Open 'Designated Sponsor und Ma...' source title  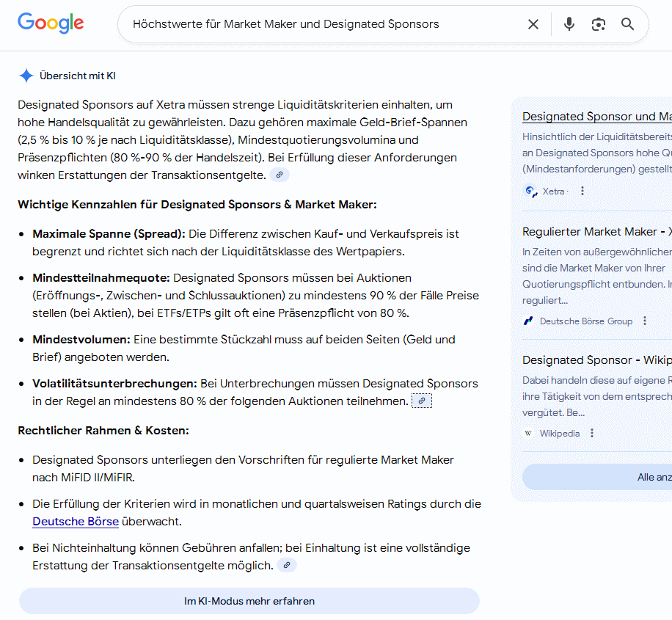tap(597, 117)
